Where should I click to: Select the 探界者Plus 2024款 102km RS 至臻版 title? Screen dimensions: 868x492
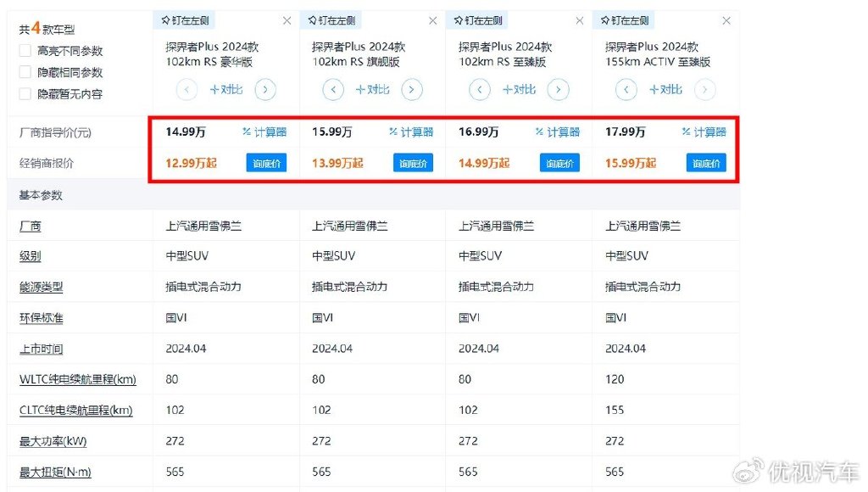[x=505, y=54]
